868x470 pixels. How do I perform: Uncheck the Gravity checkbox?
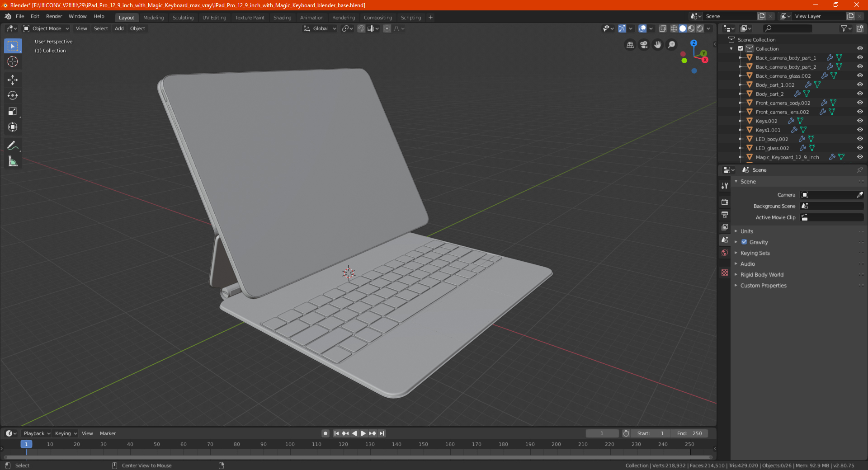(744, 242)
